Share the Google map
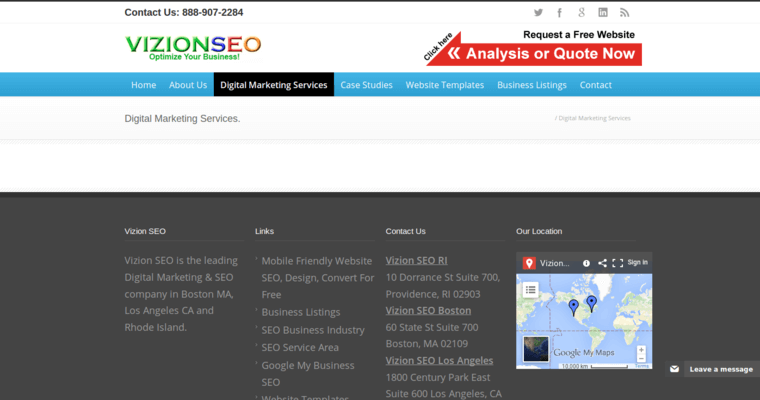This screenshot has width=760, height=400. tap(602, 263)
